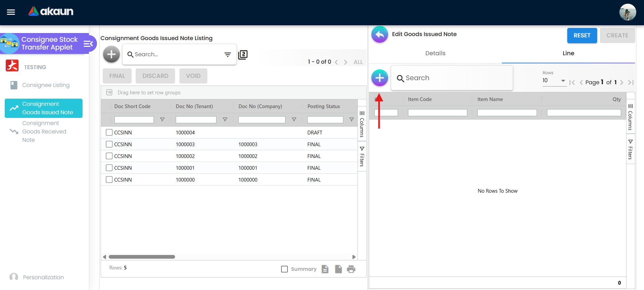644x290 pixels.
Task: Sort by Doc Short Code column
Action: [x=132, y=106]
